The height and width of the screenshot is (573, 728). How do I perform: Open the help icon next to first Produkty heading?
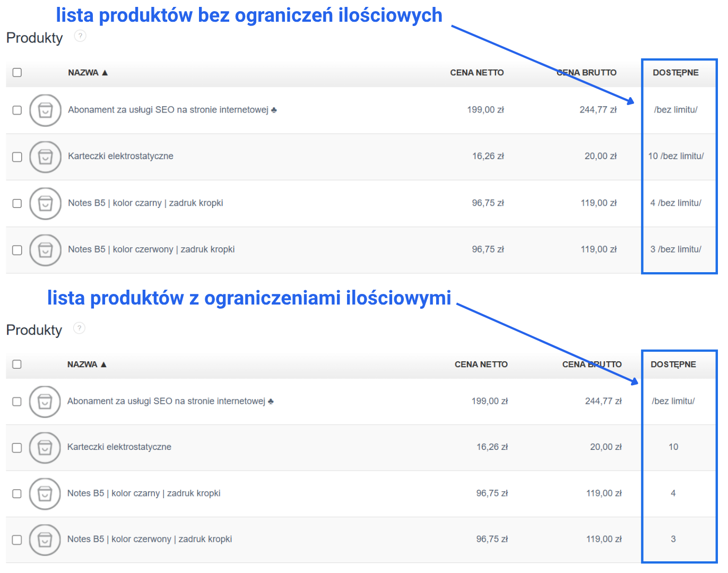[x=79, y=36]
